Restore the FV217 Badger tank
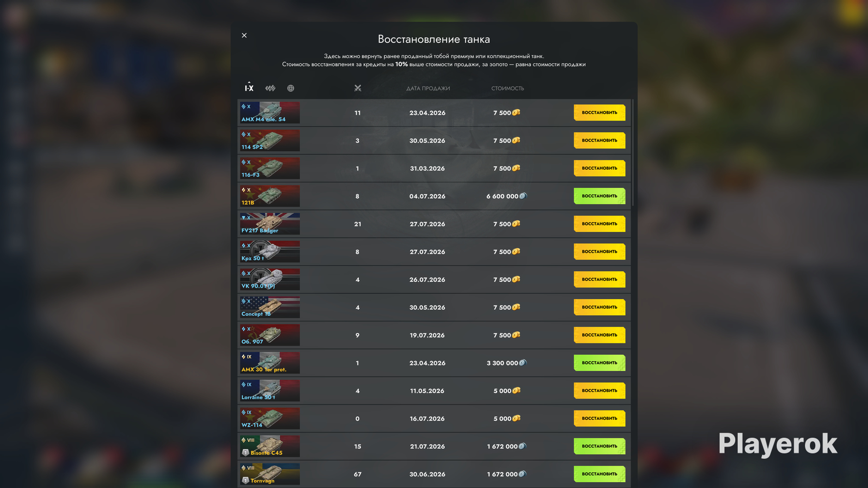Image resolution: width=868 pixels, height=488 pixels. tap(599, 224)
